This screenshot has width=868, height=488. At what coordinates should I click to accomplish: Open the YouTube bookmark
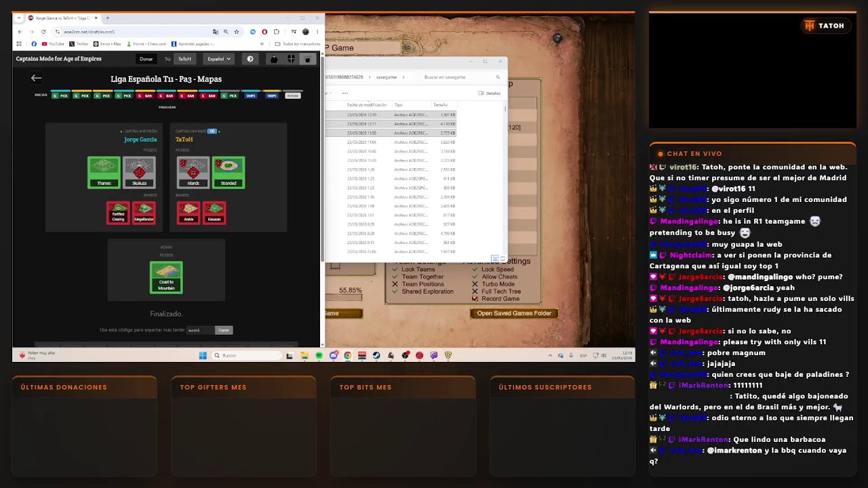pyautogui.click(x=53, y=44)
